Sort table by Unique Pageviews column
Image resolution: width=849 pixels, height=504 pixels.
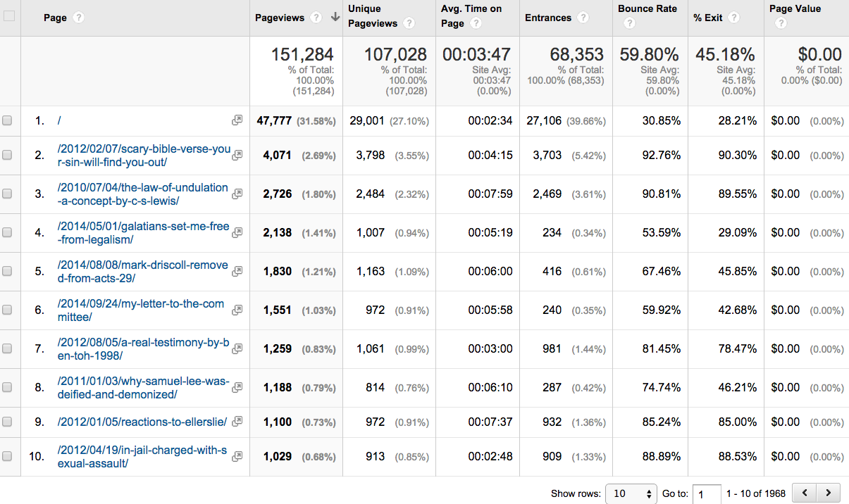[373, 16]
